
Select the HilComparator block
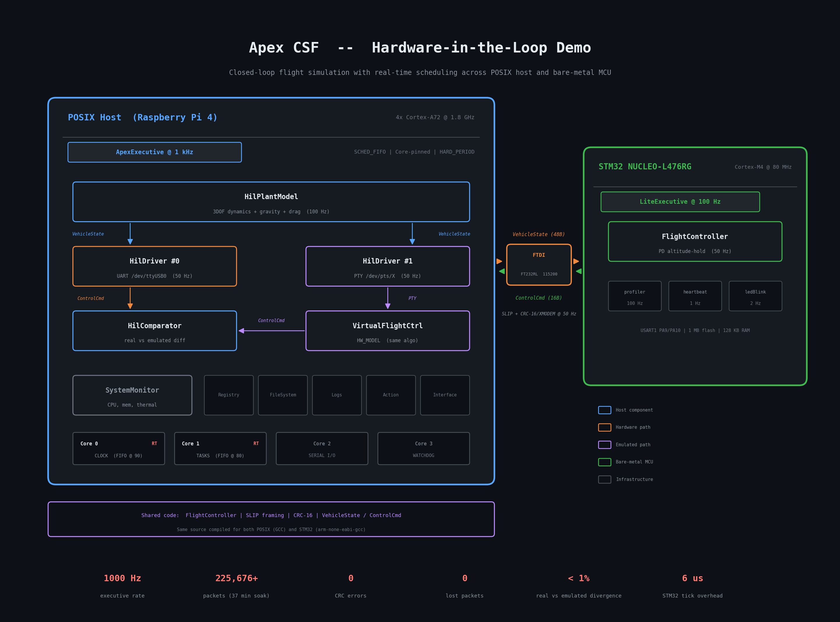point(154,331)
